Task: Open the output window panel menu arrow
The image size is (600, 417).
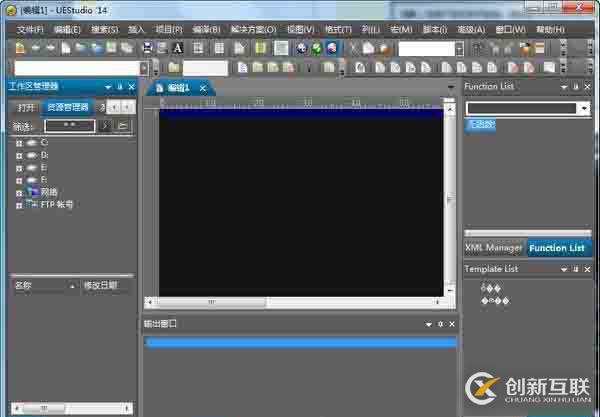Action: click(429, 324)
